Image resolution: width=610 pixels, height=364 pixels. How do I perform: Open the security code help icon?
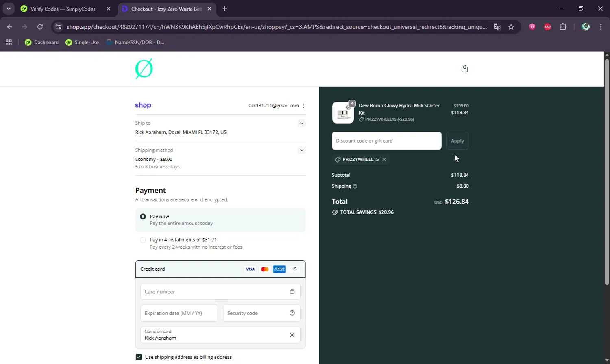(292, 313)
